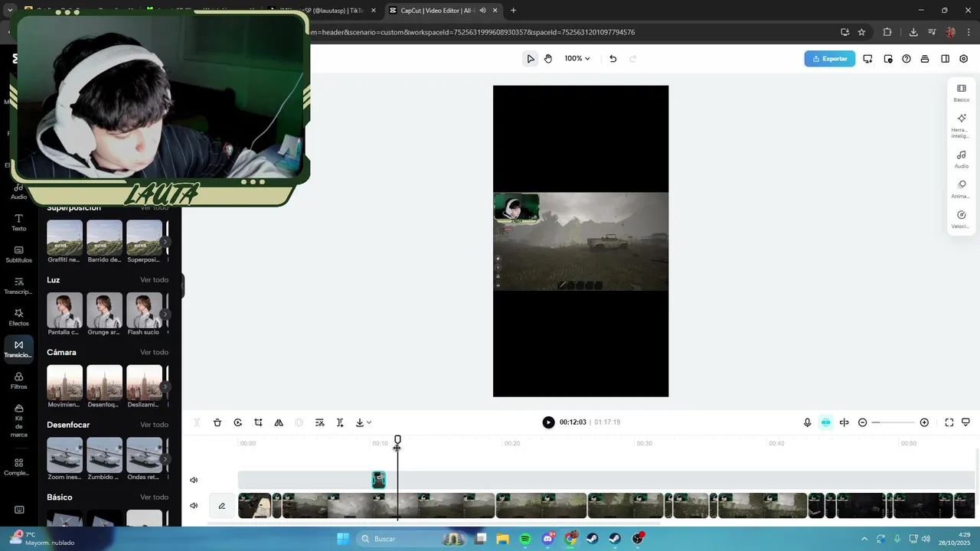Select the Graffiti transition thumbnail
This screenshot has height=551, width=980.
tap(64, 238)
